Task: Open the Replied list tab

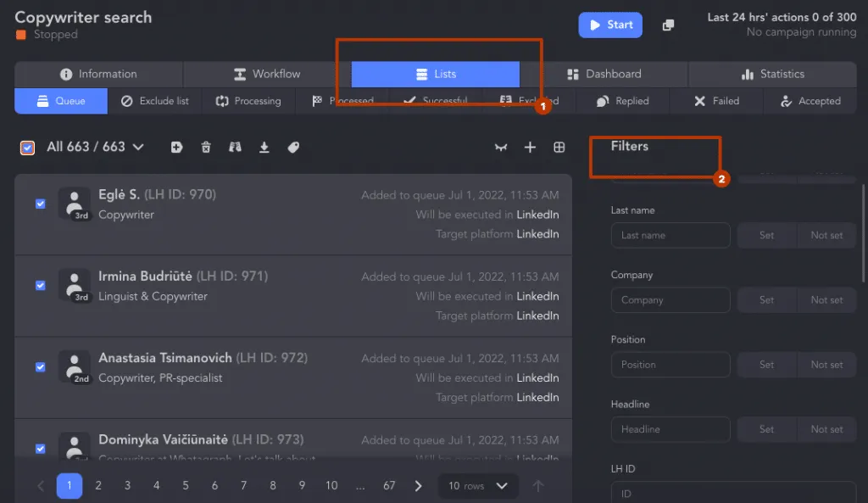Action: [x=622, y=101]
